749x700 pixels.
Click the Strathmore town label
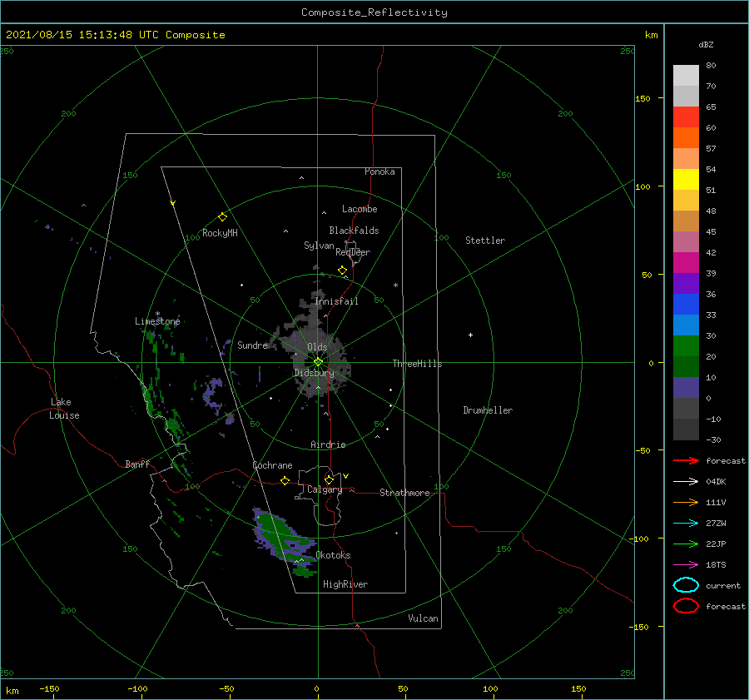(x=404, y=493)
